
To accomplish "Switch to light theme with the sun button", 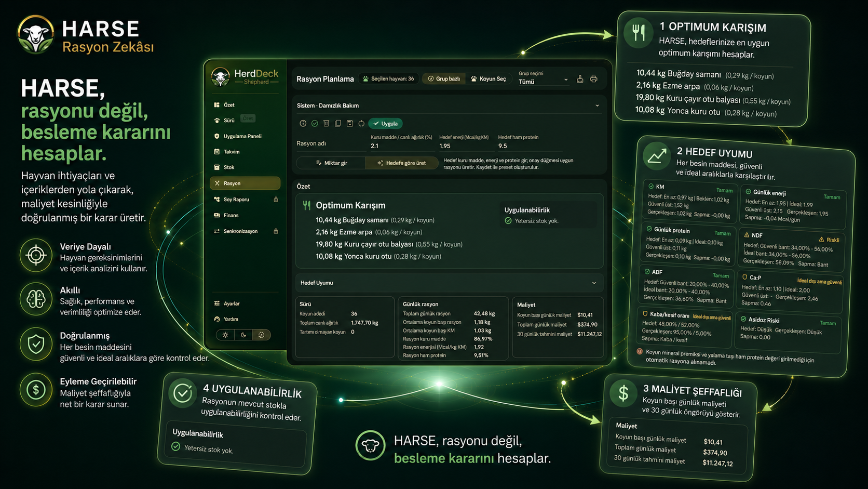I will pyautogui.click(x=225, y=335).
